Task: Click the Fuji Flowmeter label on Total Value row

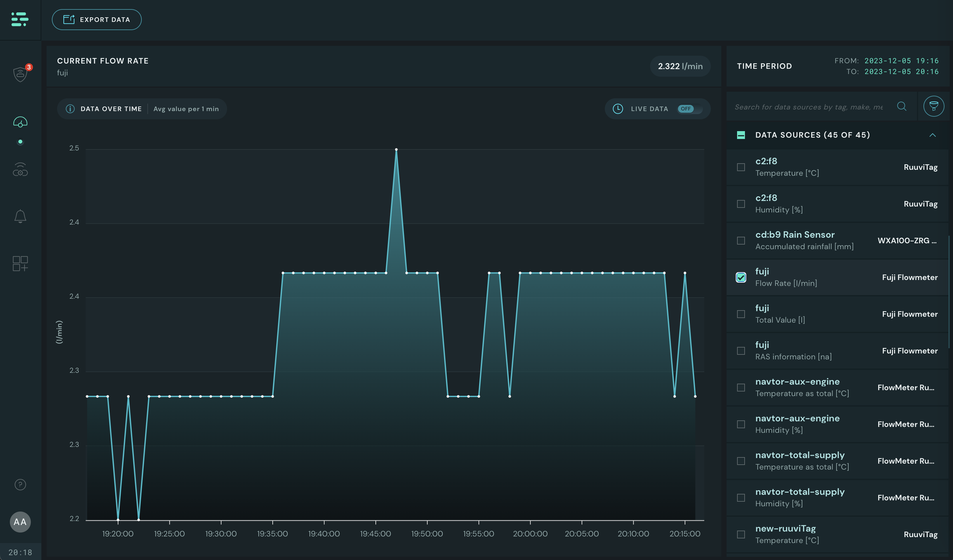Action: (910, 314)
